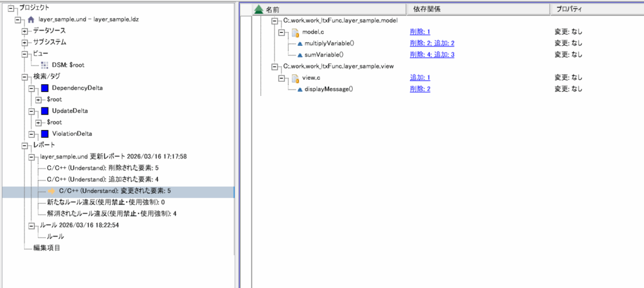Click the displayMessage() function icon

click(299, 89)
